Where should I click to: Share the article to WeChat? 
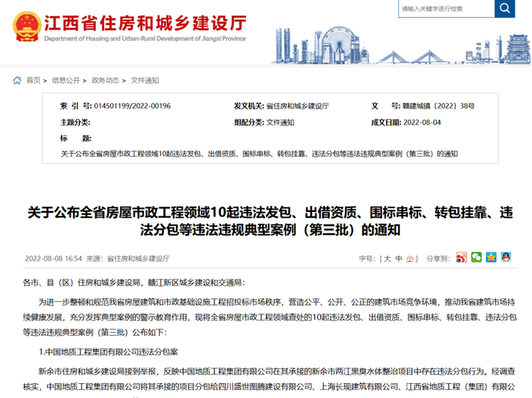(x=477, y=257)
